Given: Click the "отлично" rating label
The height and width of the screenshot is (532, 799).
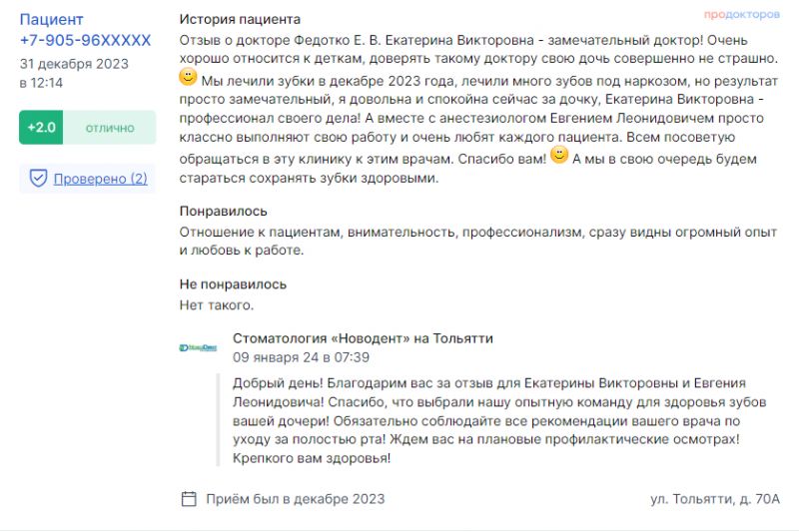Looking at the screenshot, I should coord(110,128).
